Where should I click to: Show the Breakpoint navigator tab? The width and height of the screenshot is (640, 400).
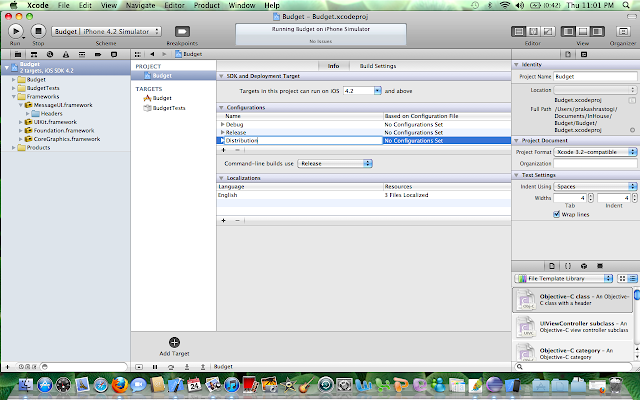98,54
